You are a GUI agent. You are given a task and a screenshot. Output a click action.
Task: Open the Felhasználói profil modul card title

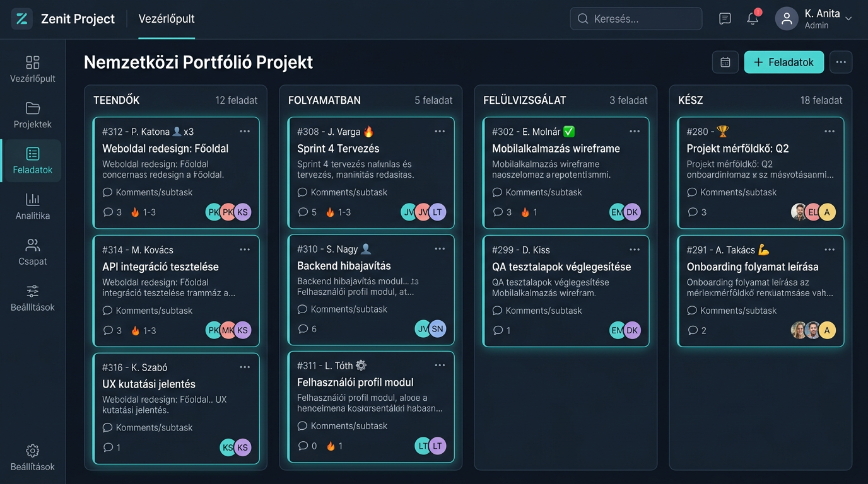pos(355,382)
